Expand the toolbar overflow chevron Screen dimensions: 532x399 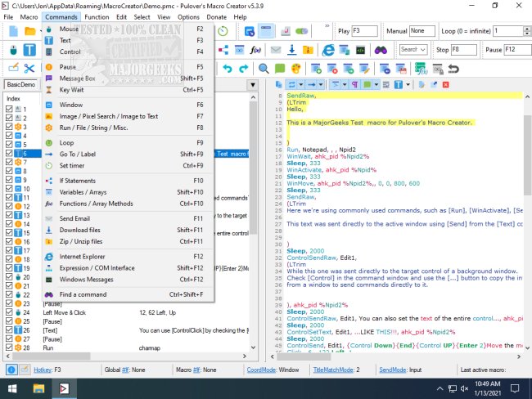[x=327, y=26]
